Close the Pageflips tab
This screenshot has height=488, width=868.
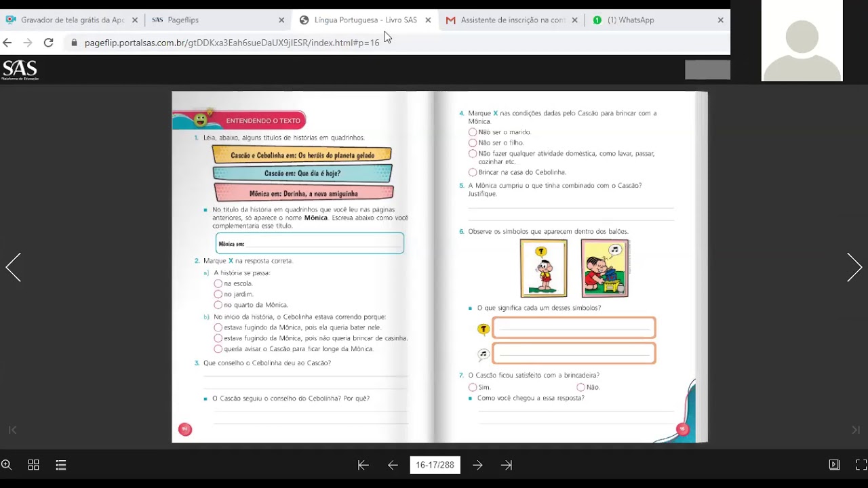point(281,20)
